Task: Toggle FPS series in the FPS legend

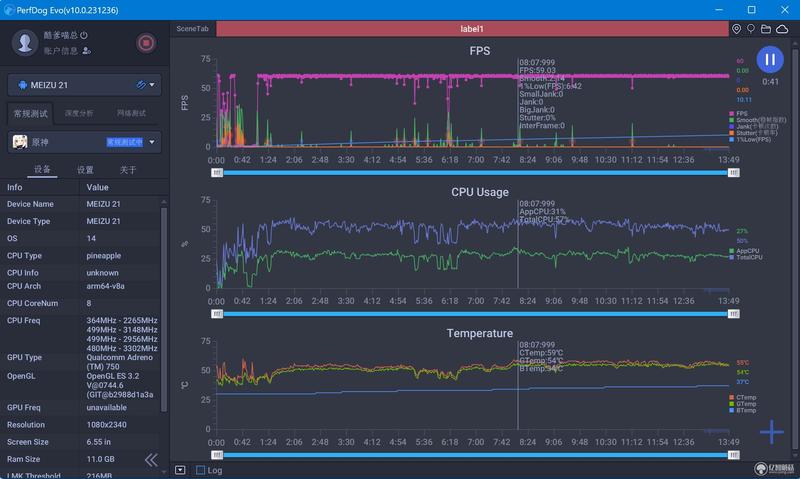Action: 739,114
